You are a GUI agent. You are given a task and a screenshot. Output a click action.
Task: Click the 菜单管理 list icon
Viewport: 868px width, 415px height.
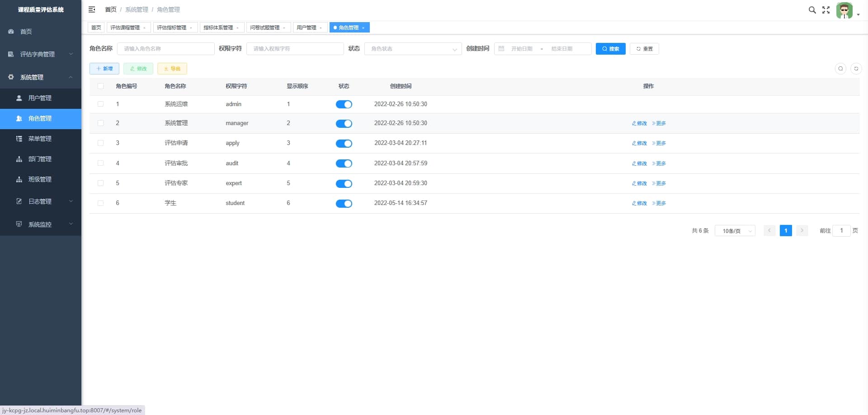coord(19,139)
